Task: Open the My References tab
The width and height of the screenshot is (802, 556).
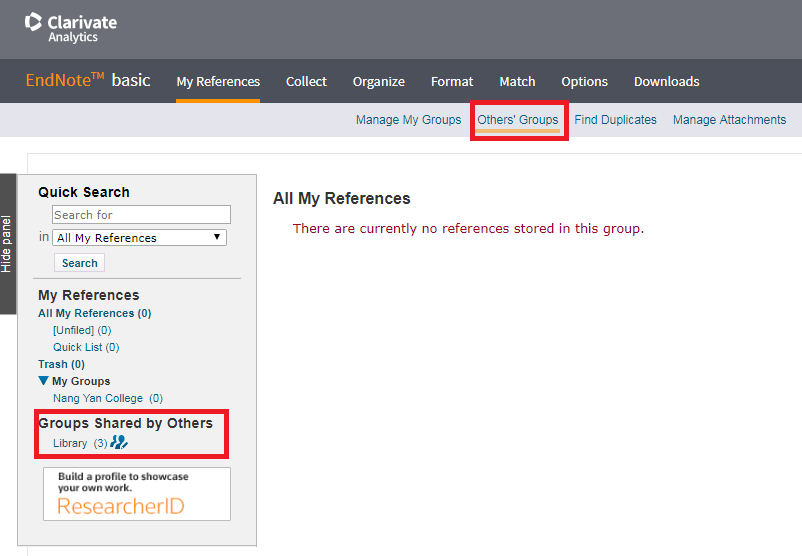Action: (218, 81)
